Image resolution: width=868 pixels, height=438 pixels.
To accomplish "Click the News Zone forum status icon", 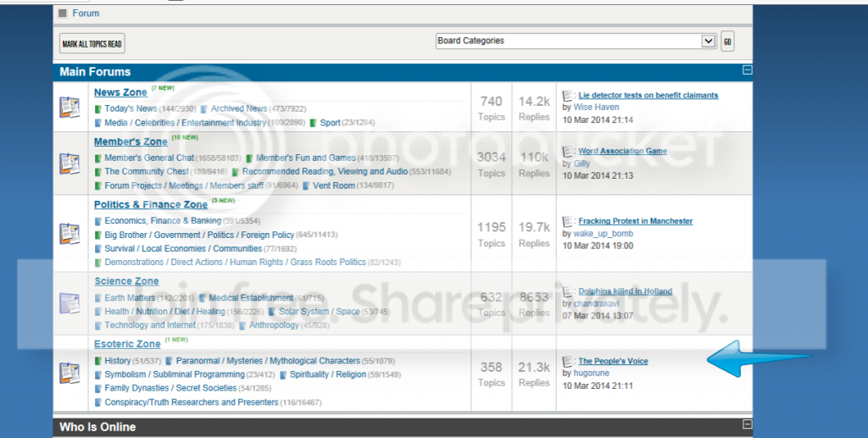I will pos(70,107).
